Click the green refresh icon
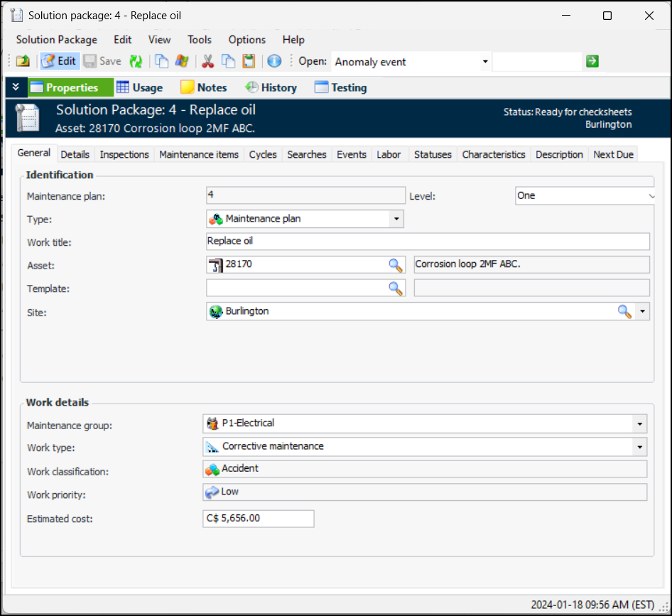The image size is (672, 616). (135, 62)
